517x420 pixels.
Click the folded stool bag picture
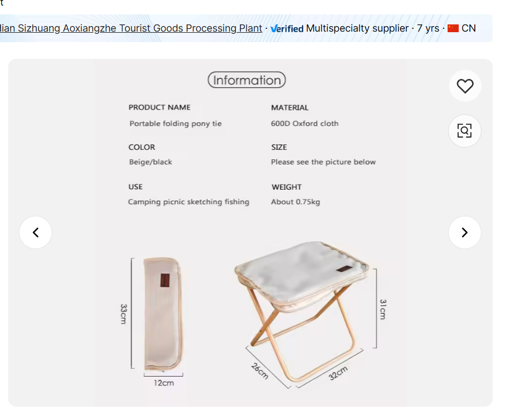(x=163, y=313)
